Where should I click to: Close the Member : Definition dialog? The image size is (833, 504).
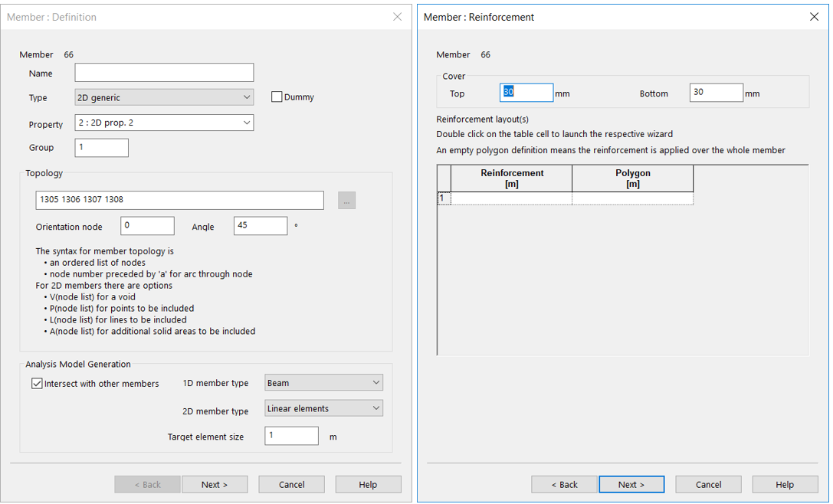pyautogui.click(x=397, y=17)
